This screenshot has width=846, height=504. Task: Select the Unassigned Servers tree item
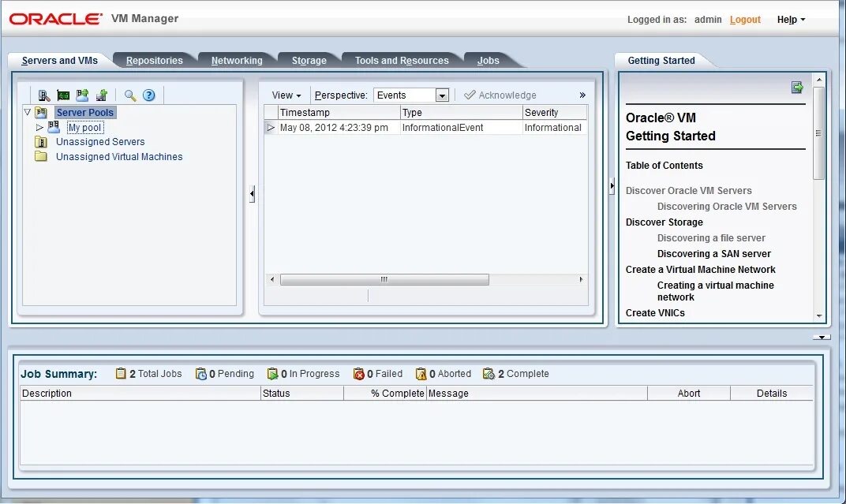point(100,142)
